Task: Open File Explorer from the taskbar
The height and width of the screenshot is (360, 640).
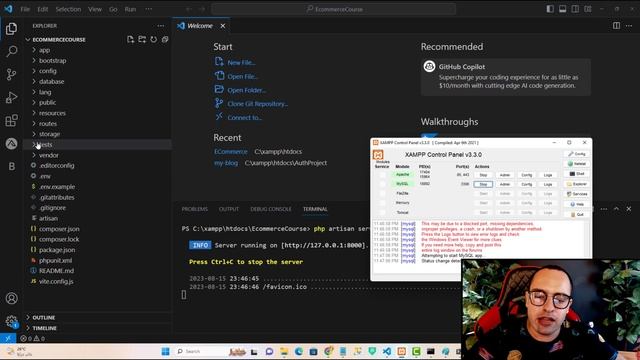Action: click(284, 351)
